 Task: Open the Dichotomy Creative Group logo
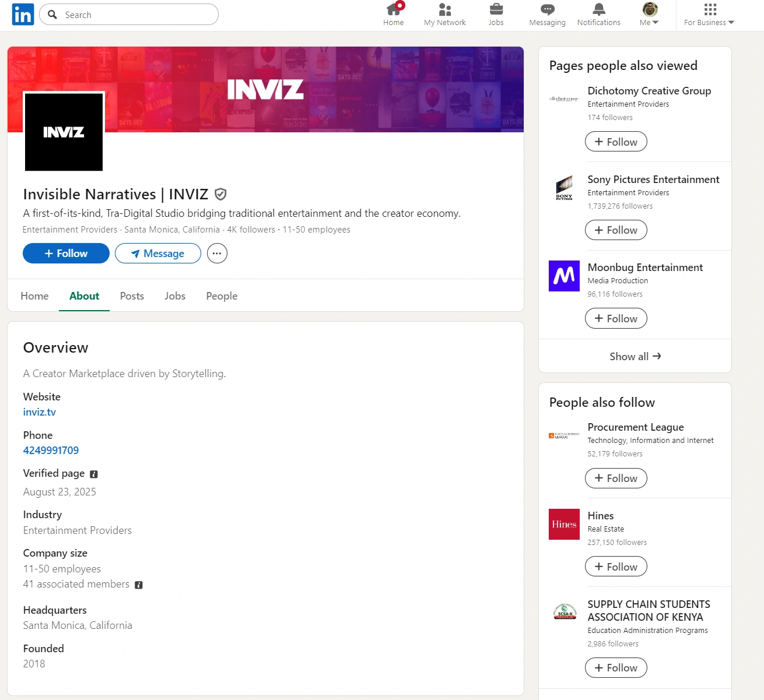[564, 99]
